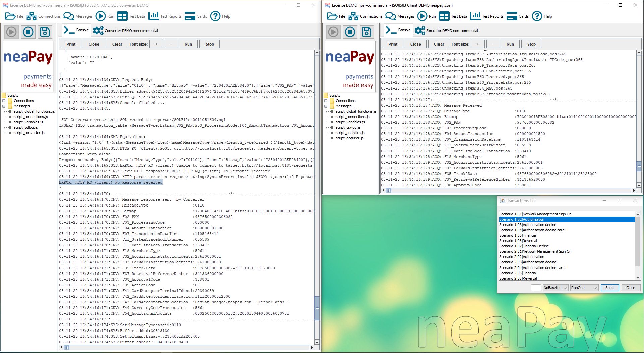Click Run icon in converter window toolbar
Viewport: 644px width, 353px height.
tap(105, 16)
